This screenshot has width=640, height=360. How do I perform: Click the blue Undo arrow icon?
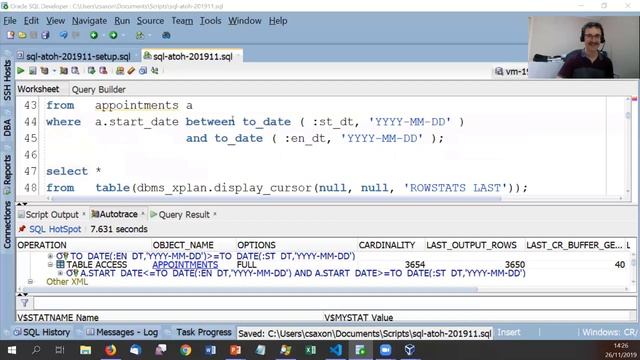click(x=63, y=36)
